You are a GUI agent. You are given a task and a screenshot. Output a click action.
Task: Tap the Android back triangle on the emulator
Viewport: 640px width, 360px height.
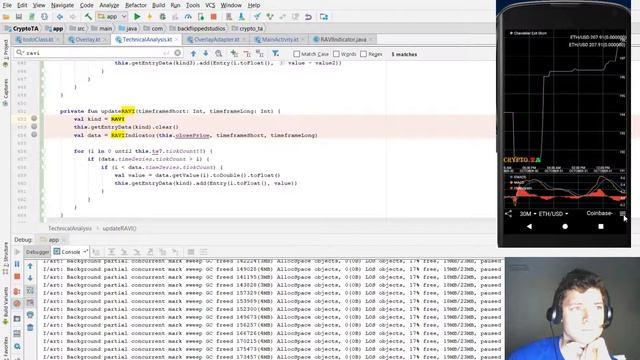coord(529,226)
